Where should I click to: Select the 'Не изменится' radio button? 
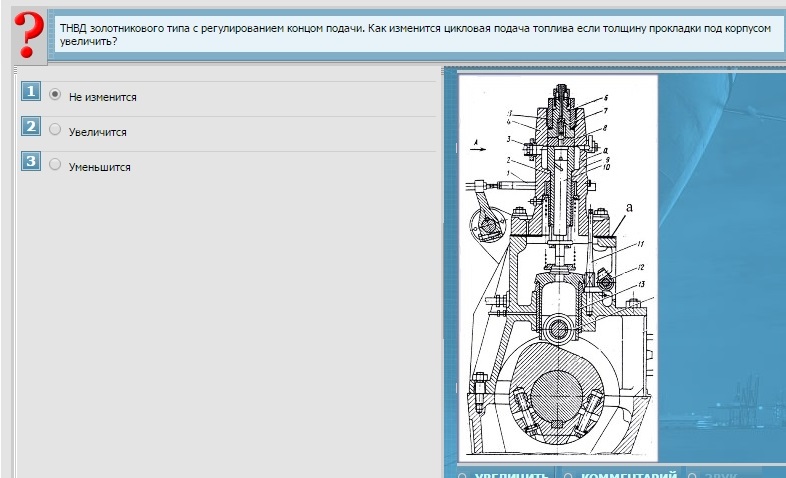[55, 94]
